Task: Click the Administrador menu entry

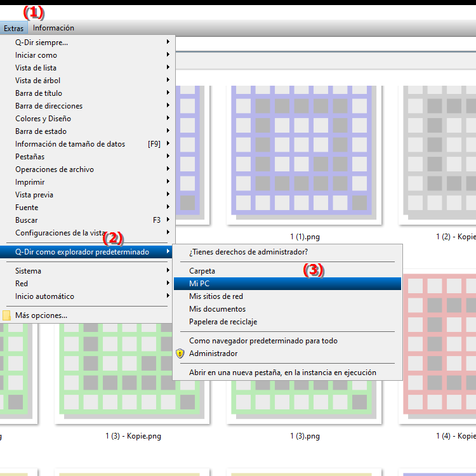Action: [287, 354]
